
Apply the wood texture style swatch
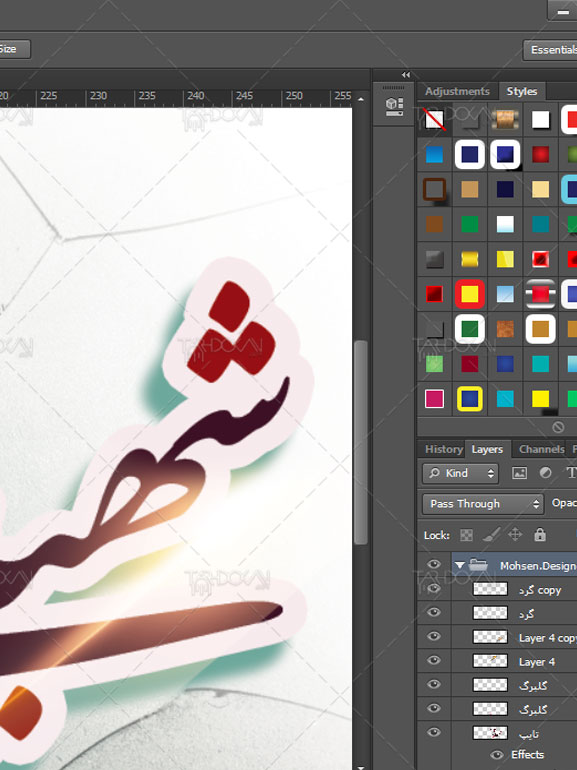(x=505, y=119)
